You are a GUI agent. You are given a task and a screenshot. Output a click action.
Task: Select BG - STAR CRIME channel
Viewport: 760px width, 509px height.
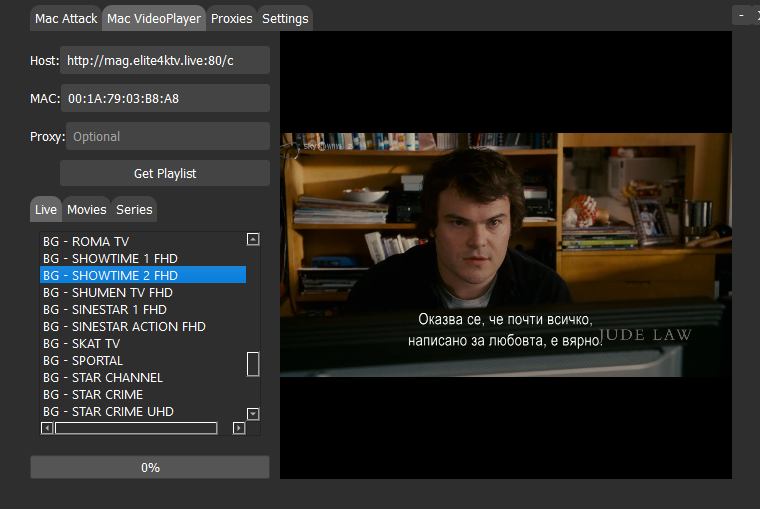143,394
